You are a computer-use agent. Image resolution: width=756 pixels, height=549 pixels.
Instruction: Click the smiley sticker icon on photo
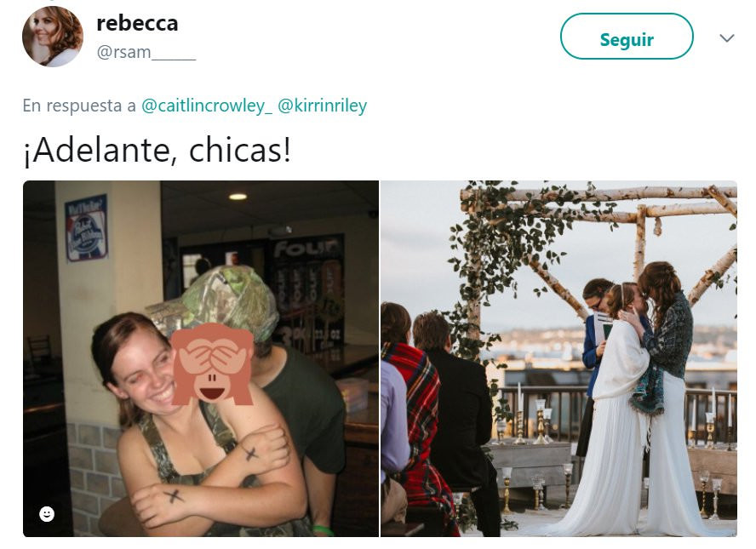47,514
